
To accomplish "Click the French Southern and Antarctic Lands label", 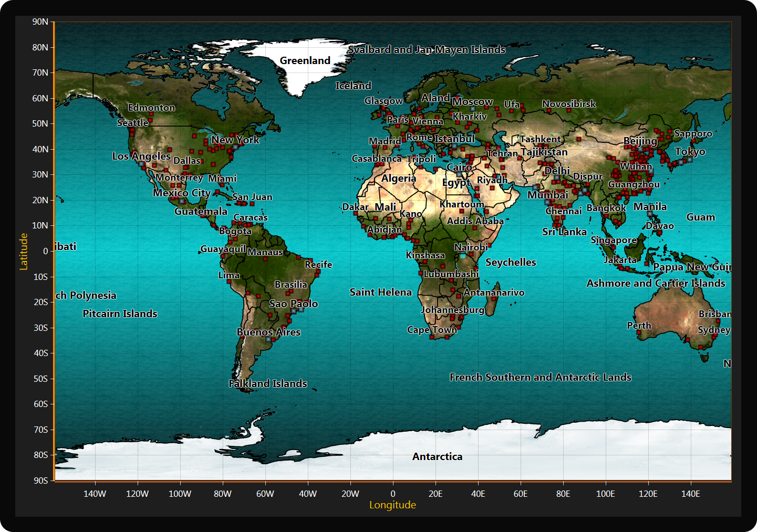I will pos(540,377).
